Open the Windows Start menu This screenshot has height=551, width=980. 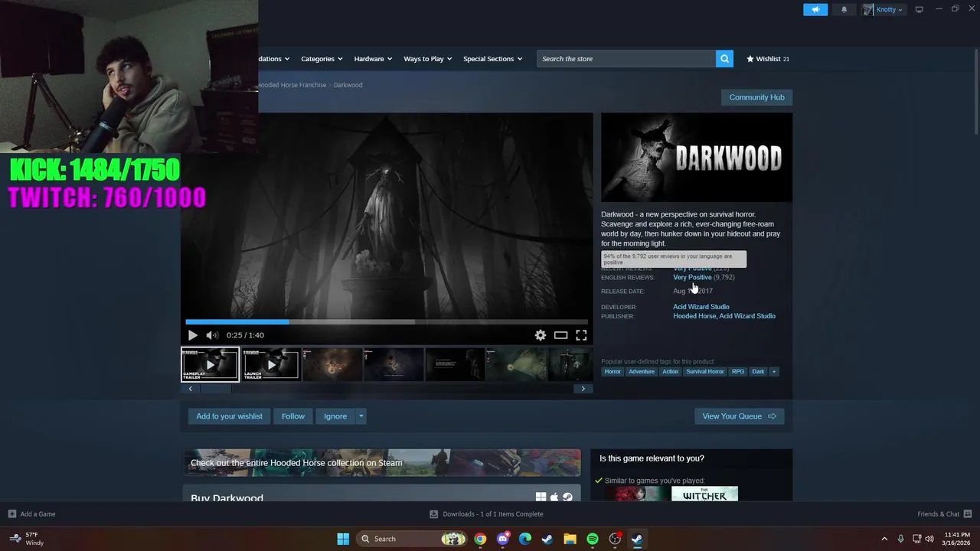(343, 539)
